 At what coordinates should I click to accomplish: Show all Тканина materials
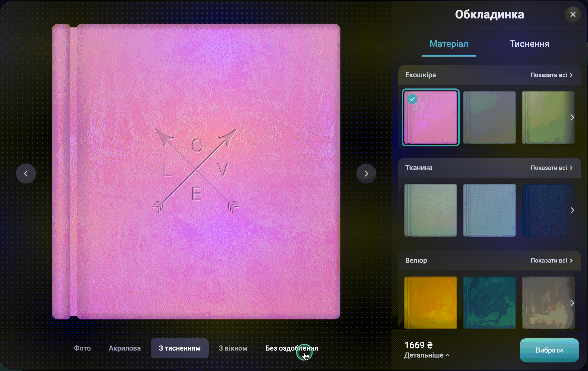pos(551,168)
